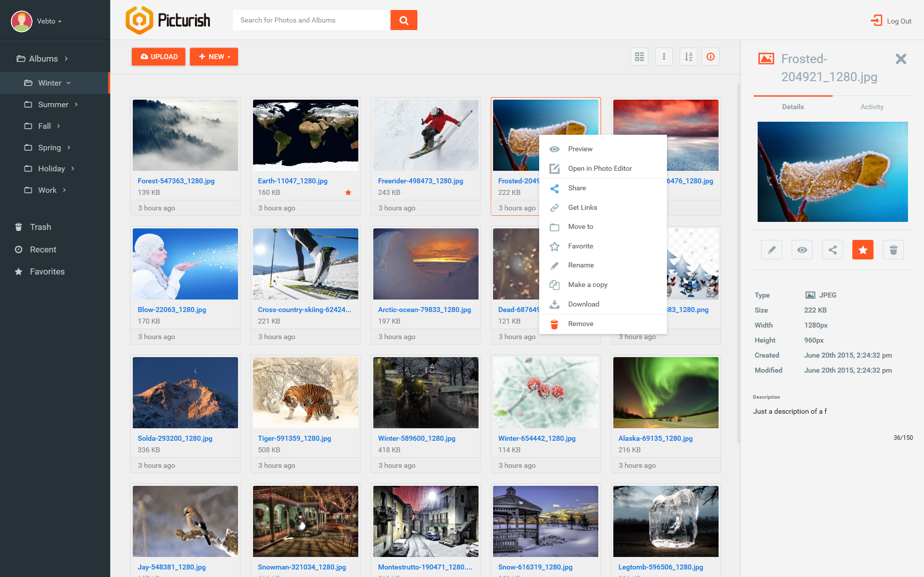Image resolution: width=924 pixels, height=577 pixels.
Task: Click the Picturish logo
Action: (x=168, y=21)
